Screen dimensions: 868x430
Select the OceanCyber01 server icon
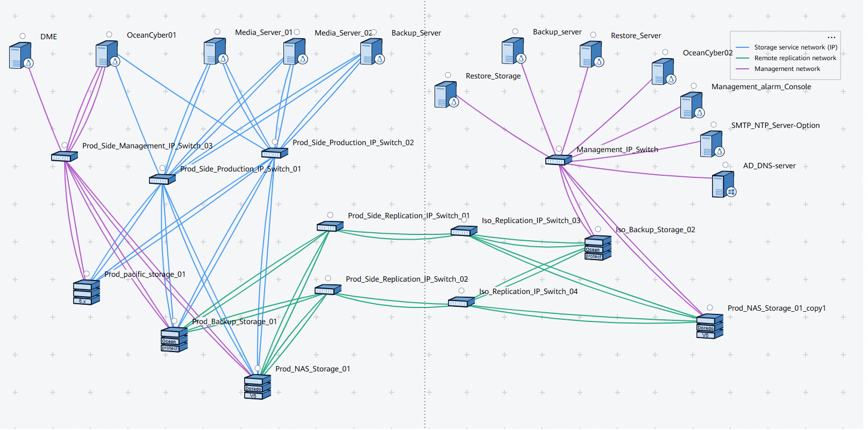click(108, 54)
